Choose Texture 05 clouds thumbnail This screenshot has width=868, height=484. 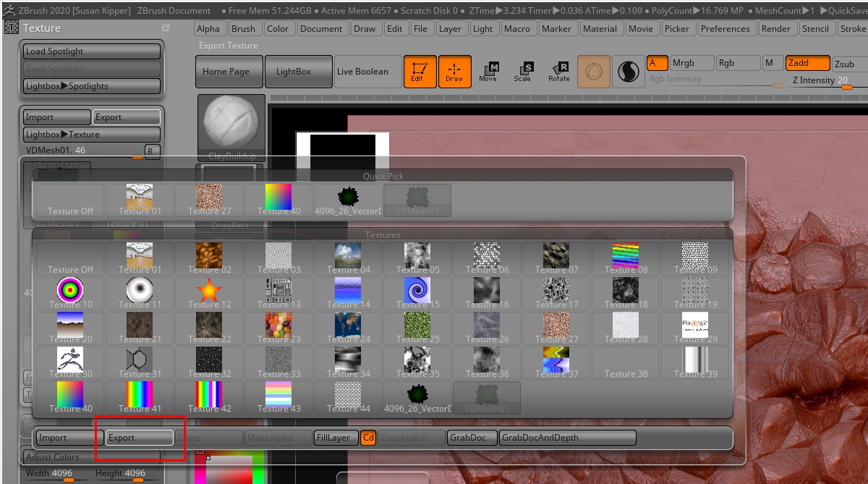point(417,258)
